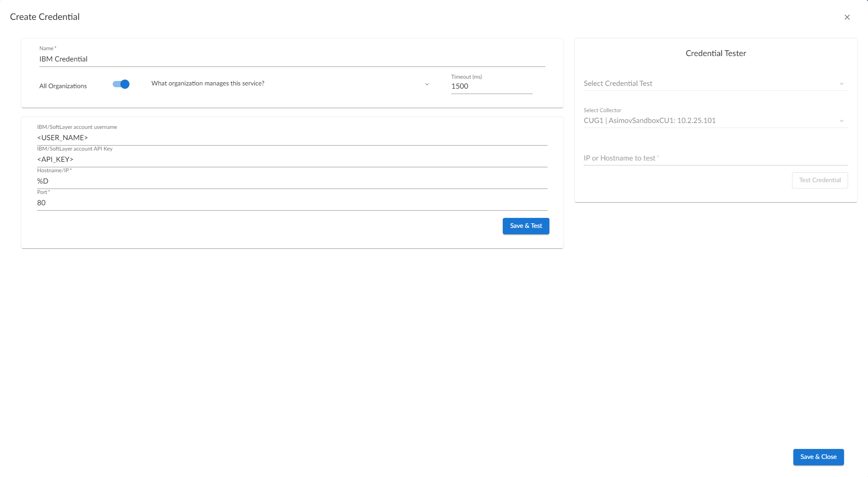This screenshot has width=868, height=477.
Task: Click the All Organizations label text
Action: tap(63, 86)
